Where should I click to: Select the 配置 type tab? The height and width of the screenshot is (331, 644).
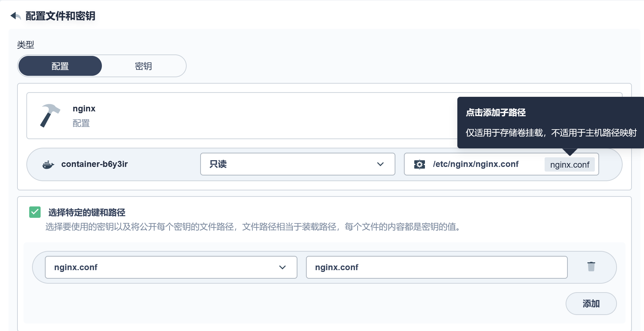tap(60, 66)
